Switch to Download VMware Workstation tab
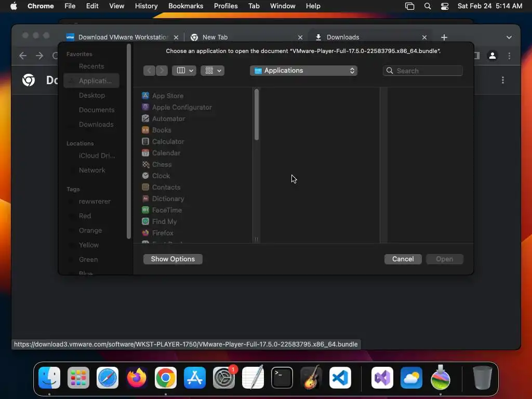532x399 pixels. tap(123, 37)
